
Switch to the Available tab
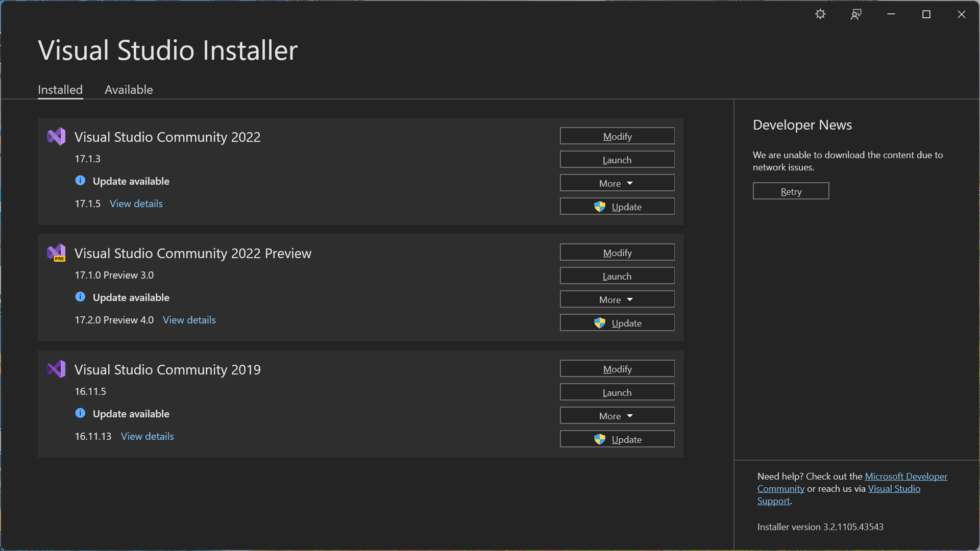pyautogui.click(x=128, y=89)
